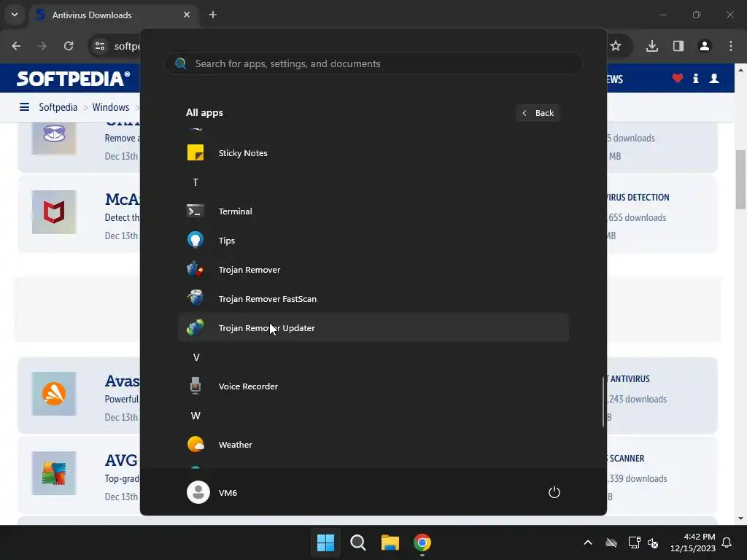This screenshot has height=560, width=747.
Task: Open the Chrome tab search dropdown
Action: click(x=15, y=15)
